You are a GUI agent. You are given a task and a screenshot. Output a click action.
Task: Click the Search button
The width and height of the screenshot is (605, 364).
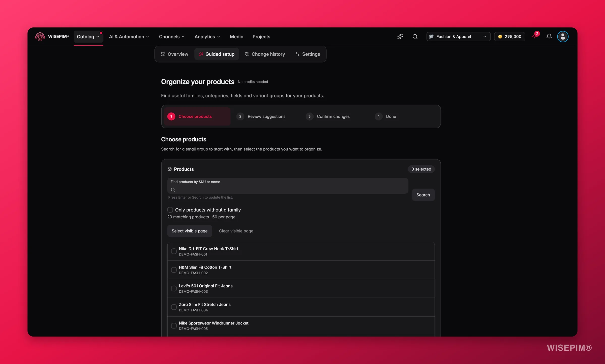[423, 195]
